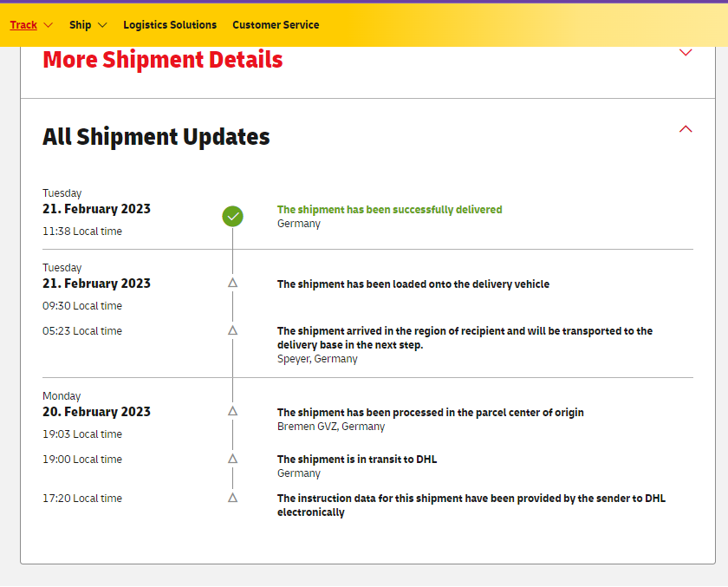Click the Track dropdown arrow icon

(48, 25)
